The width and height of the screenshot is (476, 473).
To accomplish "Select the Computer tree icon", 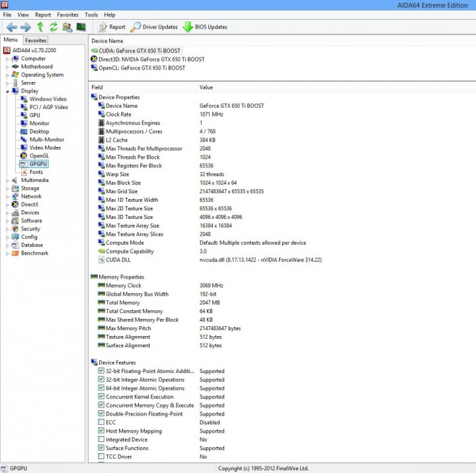I will point(15,58).
